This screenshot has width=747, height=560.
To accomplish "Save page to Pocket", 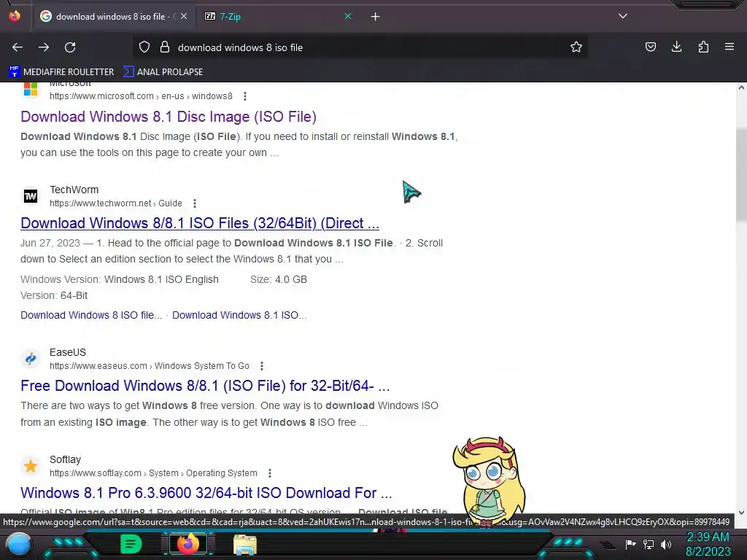I will point(650,47).
